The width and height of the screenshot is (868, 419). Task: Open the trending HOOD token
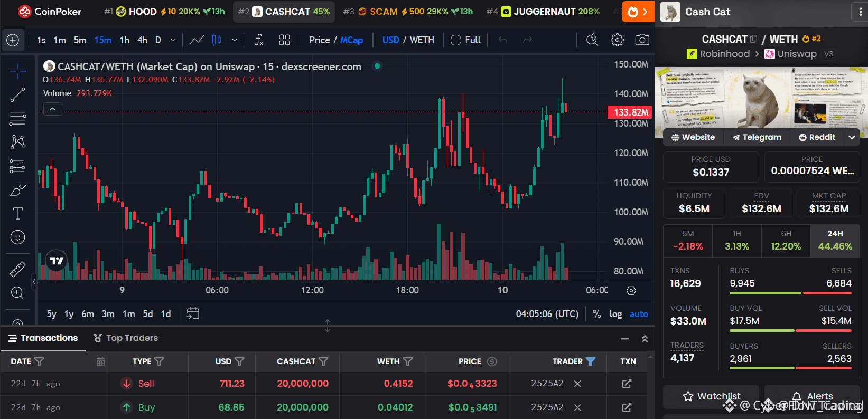pos(164,12)
